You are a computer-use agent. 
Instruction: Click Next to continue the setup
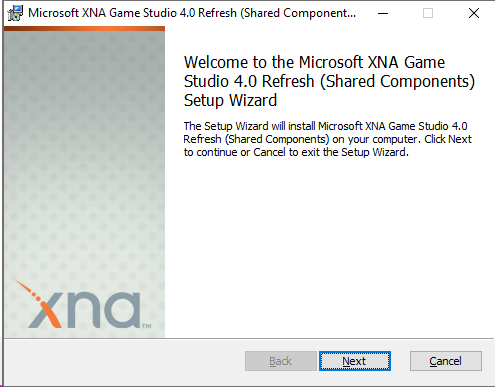[x=355, y=361]
